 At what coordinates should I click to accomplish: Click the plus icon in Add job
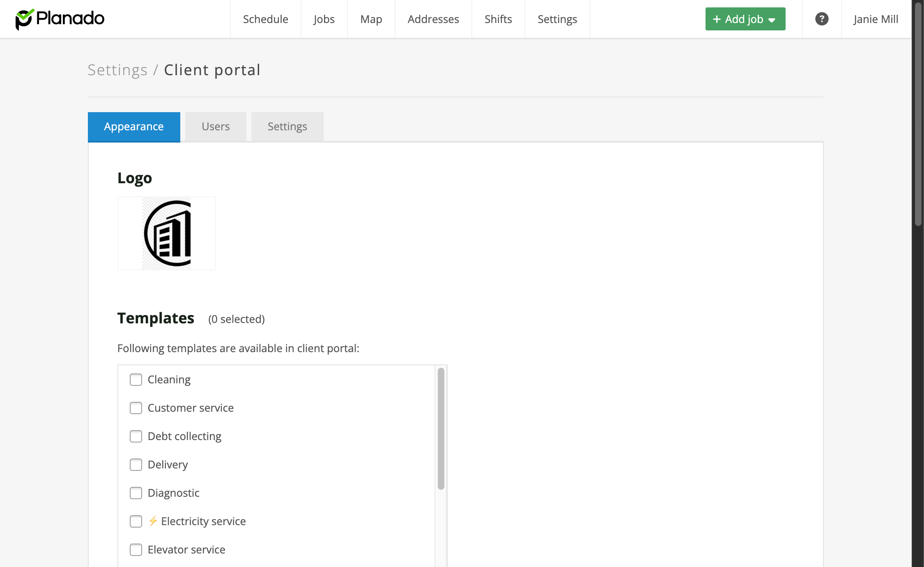click(x=717, y=19)
